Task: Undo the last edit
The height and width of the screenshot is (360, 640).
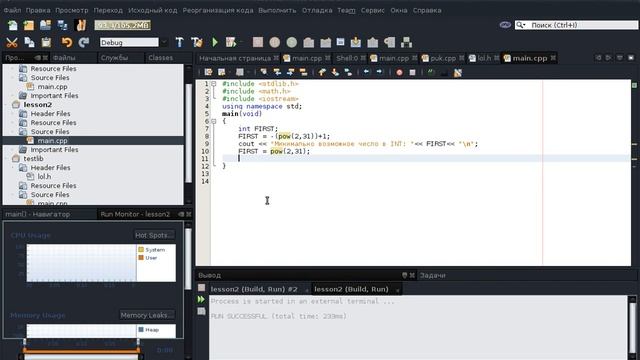Action: click(67, 42)
